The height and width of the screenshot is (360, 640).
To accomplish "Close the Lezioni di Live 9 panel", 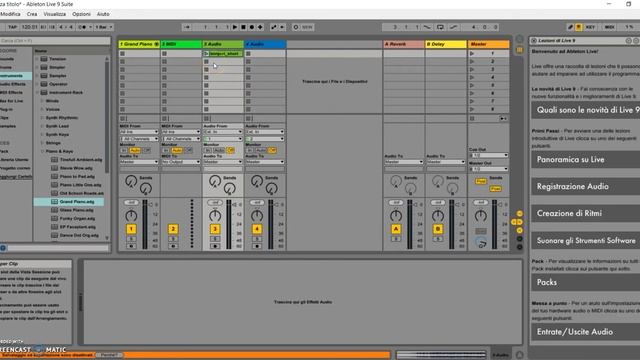I will pos(533,40).
